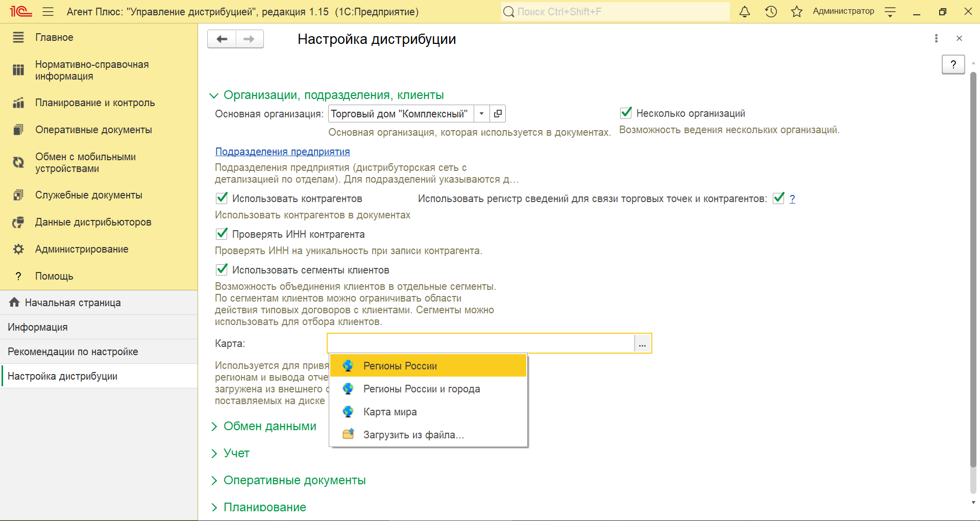Click ellipsis button in Карта field

tap(642, 343)
